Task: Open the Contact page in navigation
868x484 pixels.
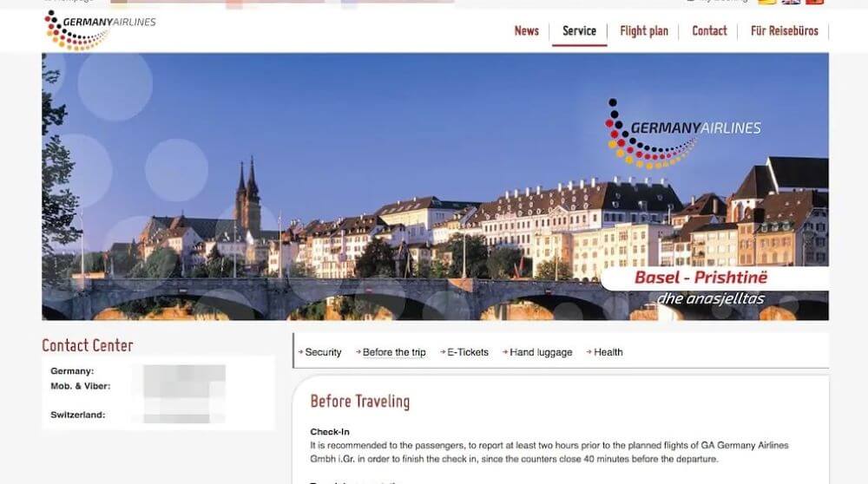Action: tap(709, 31)
